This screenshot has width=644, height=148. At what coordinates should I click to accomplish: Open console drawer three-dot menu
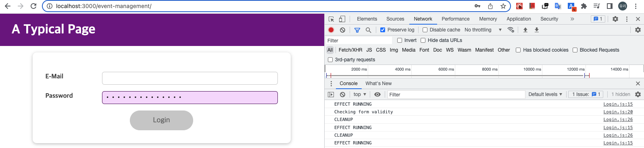(x=331, y=83)
